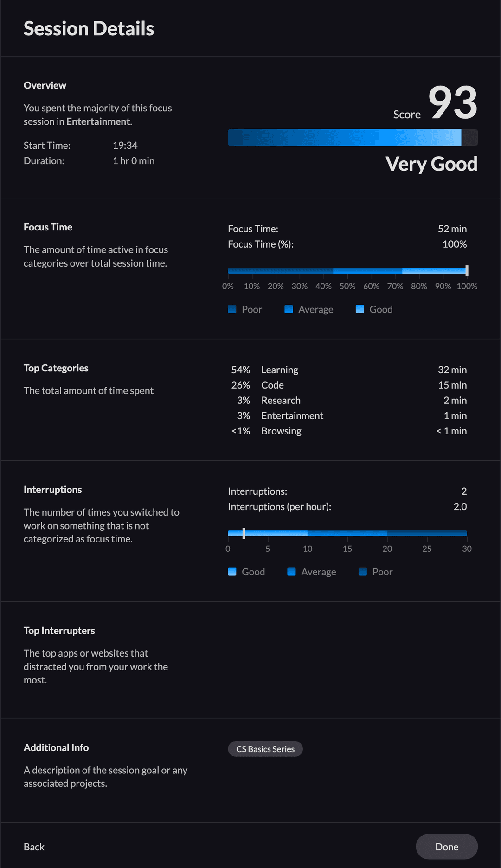Image resolution: width=501 pixels, height=868 pixels.
Task: Click the Poor legend swatch under Focus Time
Action: click(232, 309)
